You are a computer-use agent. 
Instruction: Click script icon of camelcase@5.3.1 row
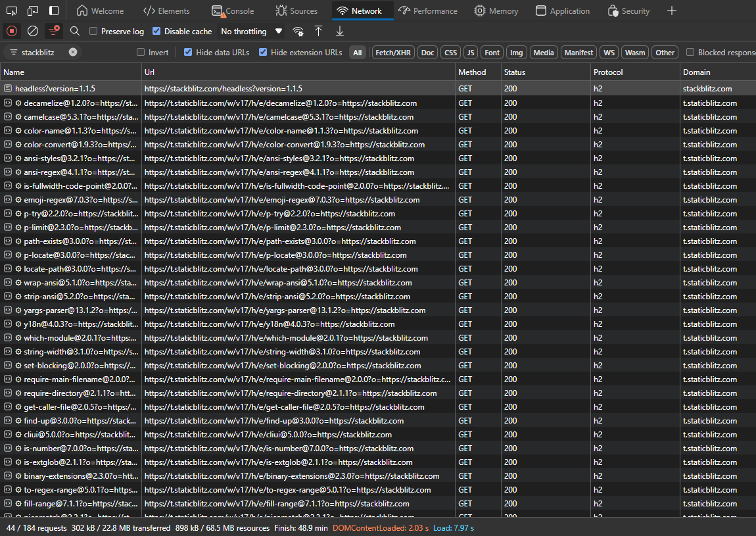[x=8, y=117]
